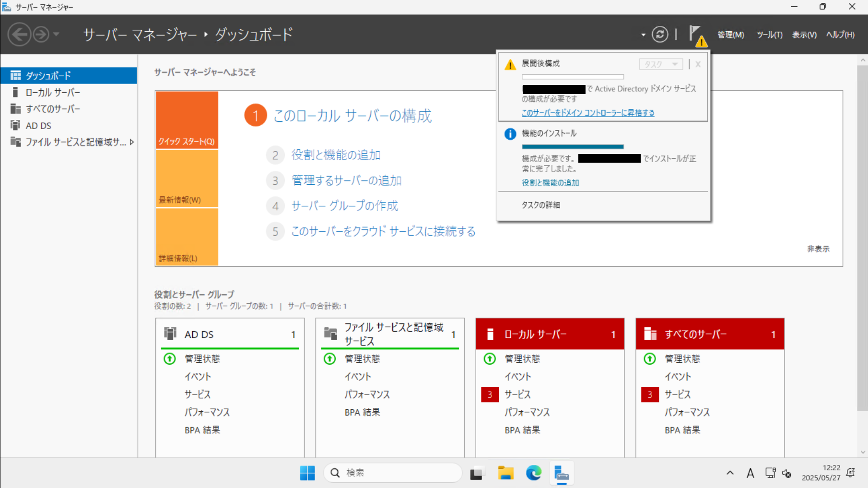Image resolution: width=868 pixels, height=488 pixels.
Task: Click すべてのサーバー tile 管理状態 green icon
Action: (x=650, y=358)
